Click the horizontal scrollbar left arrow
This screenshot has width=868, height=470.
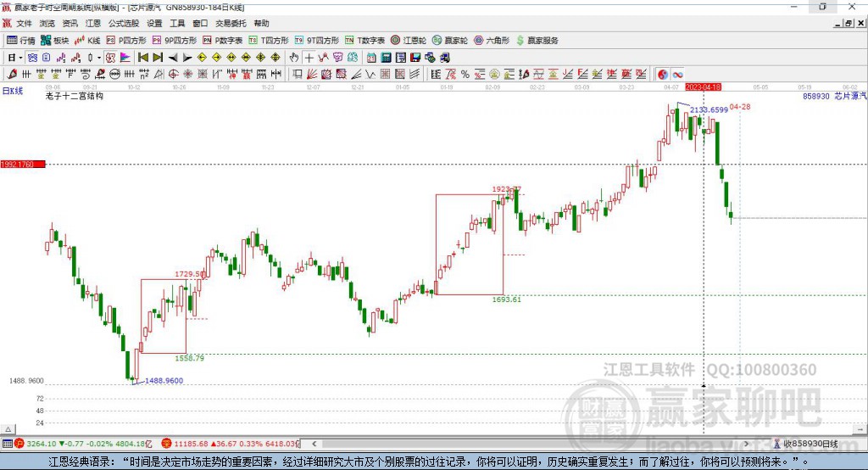(314, 444)
